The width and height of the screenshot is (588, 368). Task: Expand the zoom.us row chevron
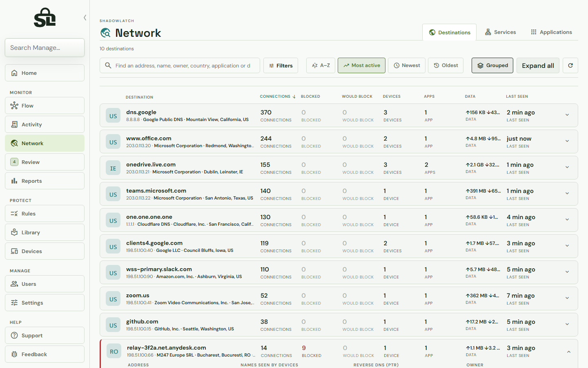coord(567,298)
